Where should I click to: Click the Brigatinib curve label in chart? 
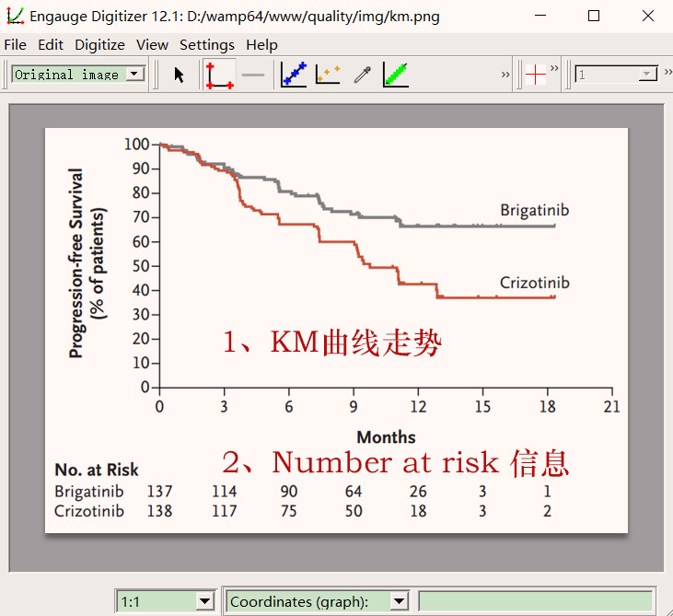click(x=534, y=210)
